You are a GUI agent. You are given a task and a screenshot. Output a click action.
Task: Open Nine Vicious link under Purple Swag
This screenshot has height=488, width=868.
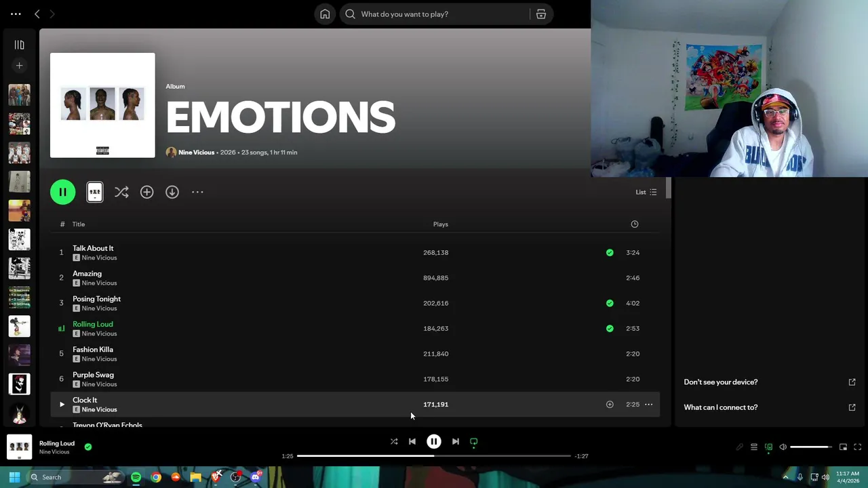tap(99, 384)
